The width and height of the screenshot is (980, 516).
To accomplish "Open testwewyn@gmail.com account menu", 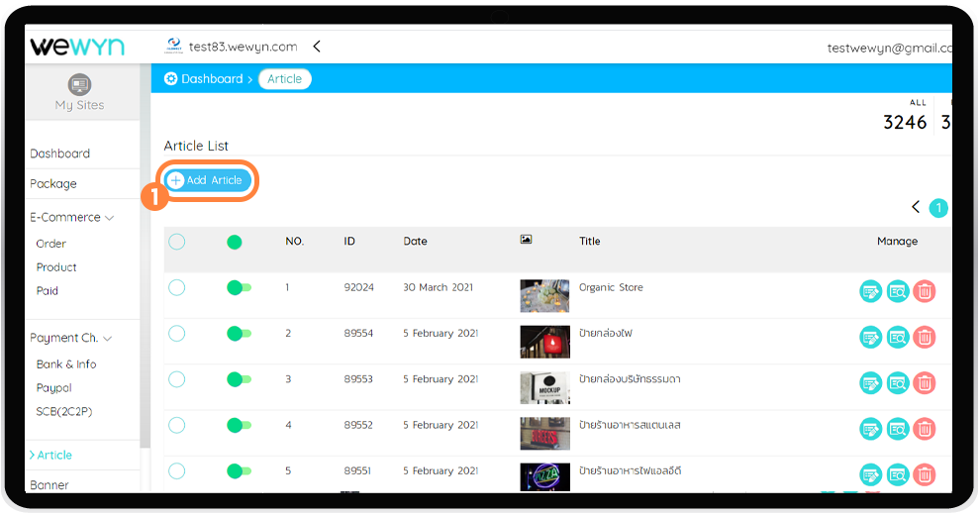I will click(889, 49).
